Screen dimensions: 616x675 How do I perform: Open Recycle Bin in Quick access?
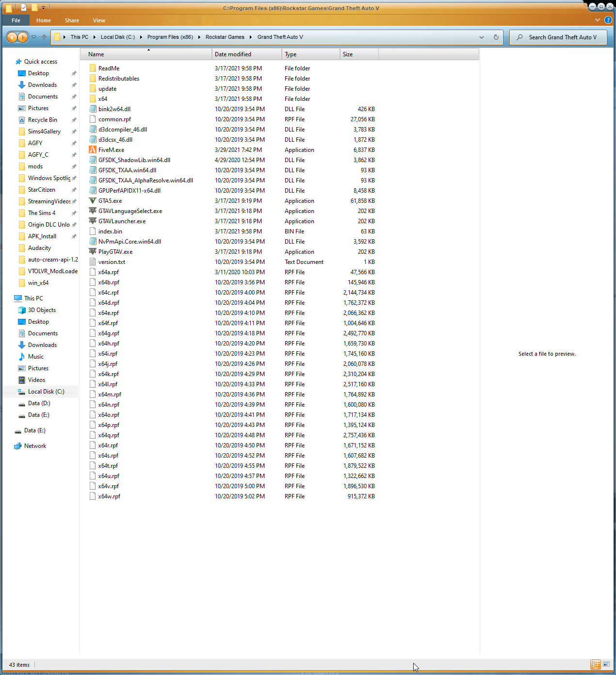[x=42, y=120]
